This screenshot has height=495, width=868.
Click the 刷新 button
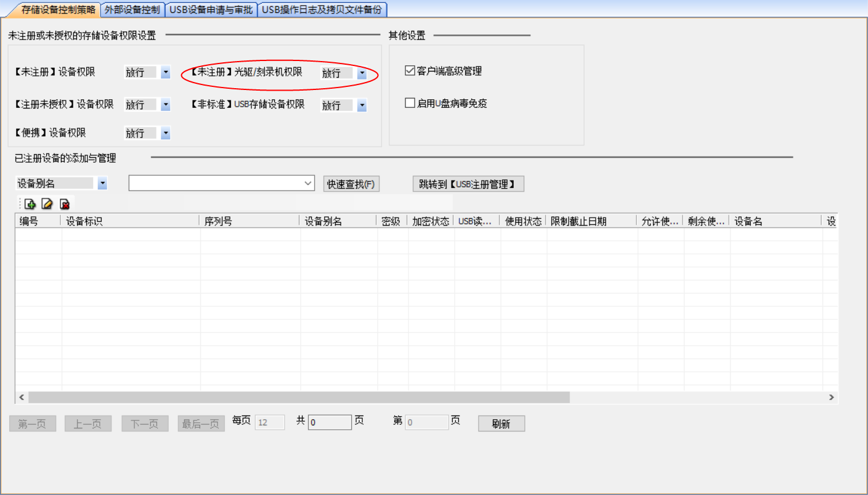501,423
